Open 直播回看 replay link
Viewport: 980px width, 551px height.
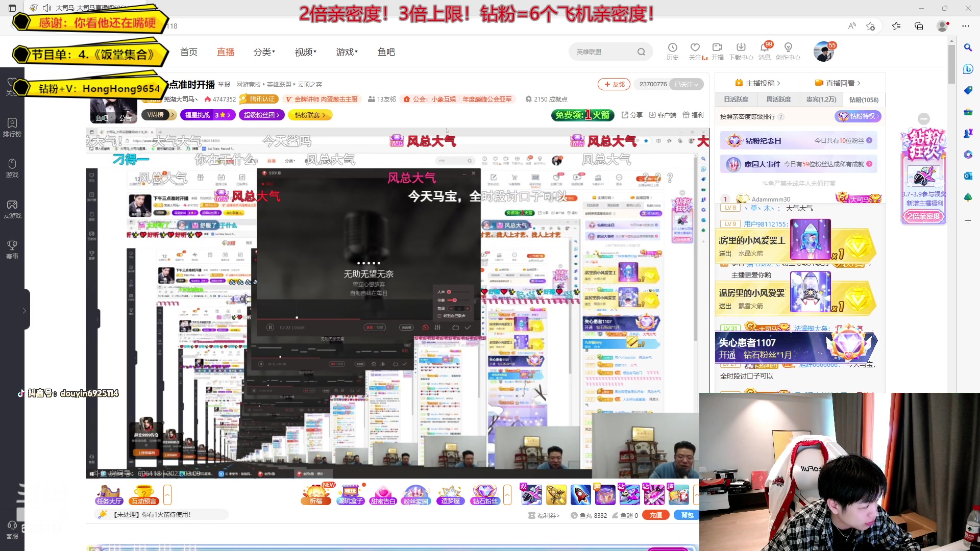(838, 83)
